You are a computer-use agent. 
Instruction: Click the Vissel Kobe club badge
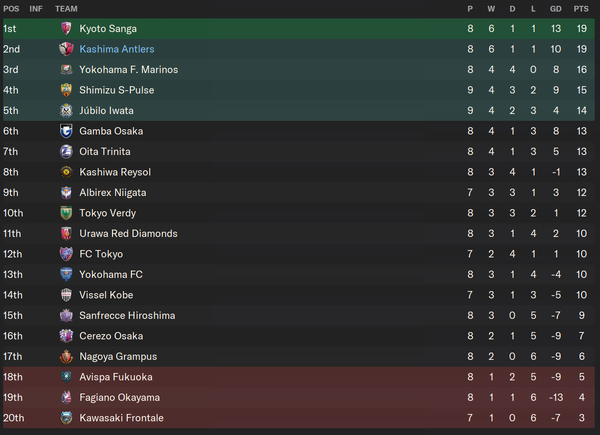click(x=66, y=295)
